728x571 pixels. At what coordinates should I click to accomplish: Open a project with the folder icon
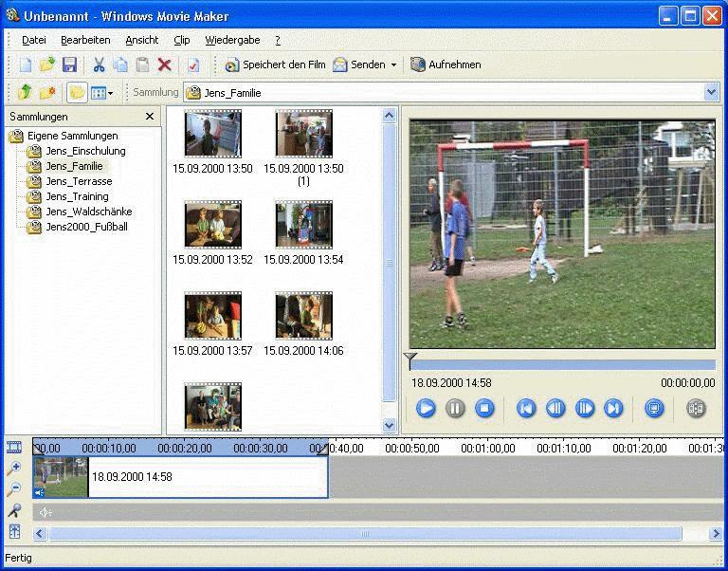47,64
